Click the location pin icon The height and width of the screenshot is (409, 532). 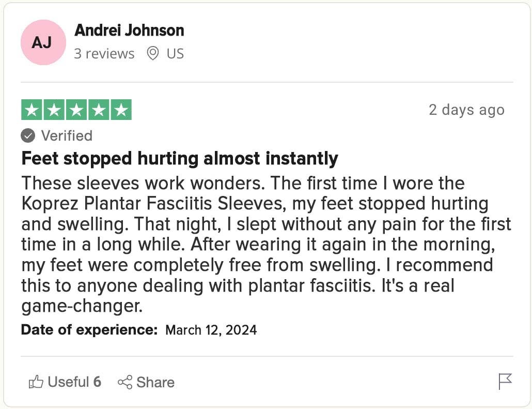click(x=153, y=54)
